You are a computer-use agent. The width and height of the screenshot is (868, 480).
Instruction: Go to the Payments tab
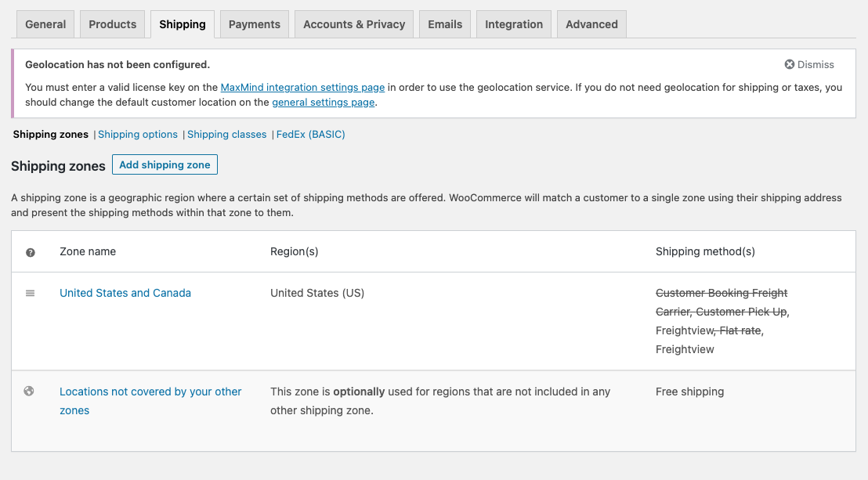[254, 24]
